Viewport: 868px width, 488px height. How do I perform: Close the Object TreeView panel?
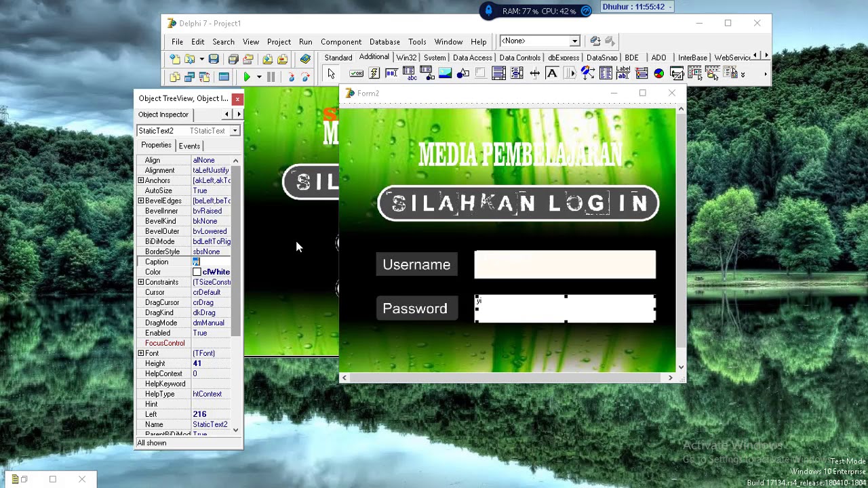pyautogui.click(x=237, y=99)
